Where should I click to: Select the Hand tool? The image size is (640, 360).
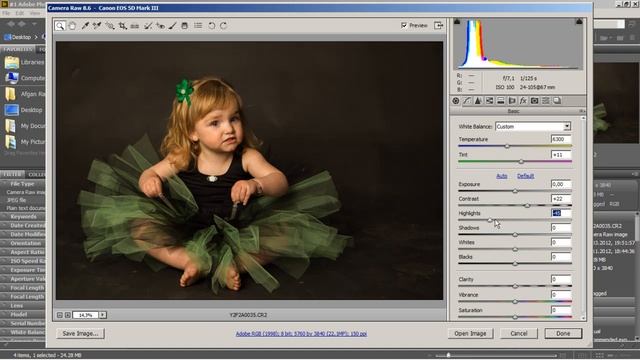tap(72, 26)
